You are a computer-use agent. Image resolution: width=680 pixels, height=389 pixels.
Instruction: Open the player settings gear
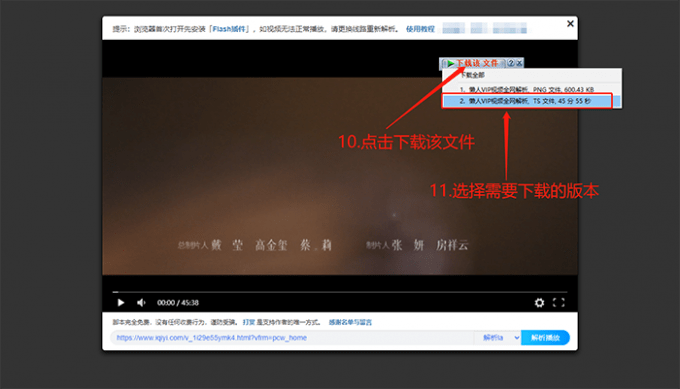pos(539,302)
